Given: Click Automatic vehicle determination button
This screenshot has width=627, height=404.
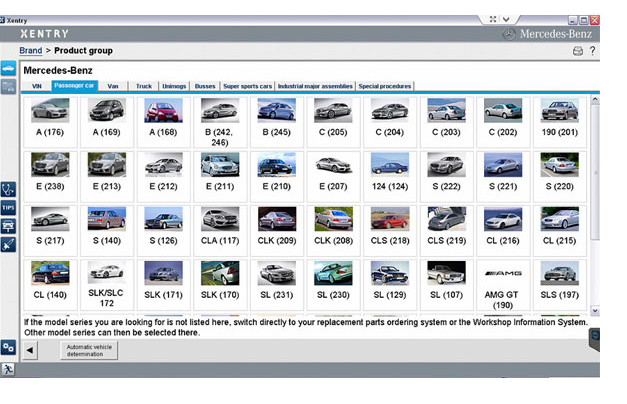Looking at the screenshot, I should point(89,350).
